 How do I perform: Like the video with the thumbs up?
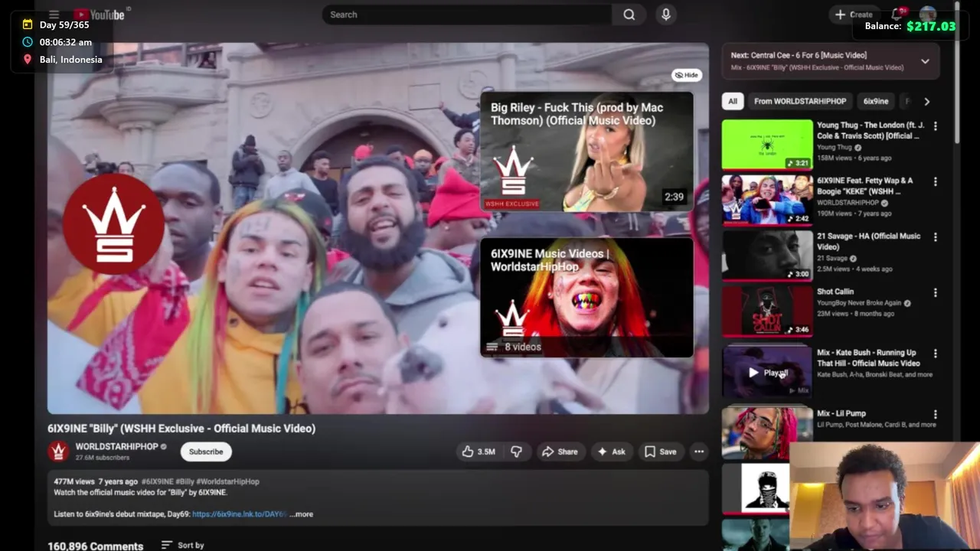coord(479,452)
